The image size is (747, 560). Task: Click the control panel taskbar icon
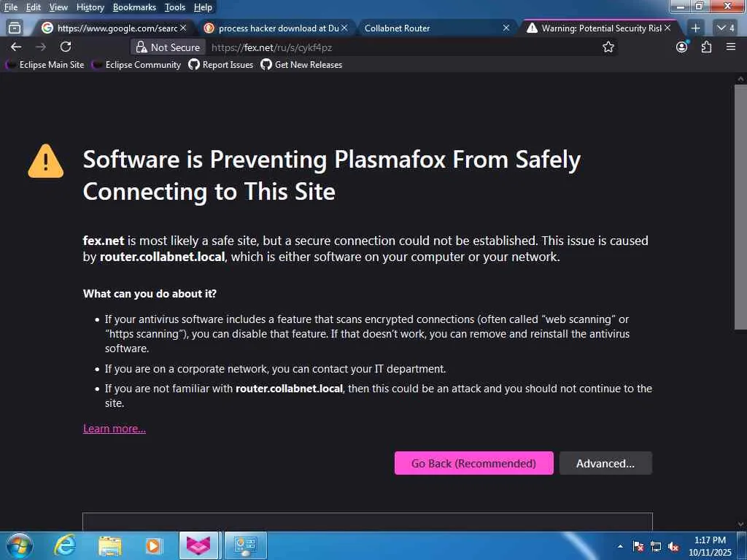coord(245,545)
